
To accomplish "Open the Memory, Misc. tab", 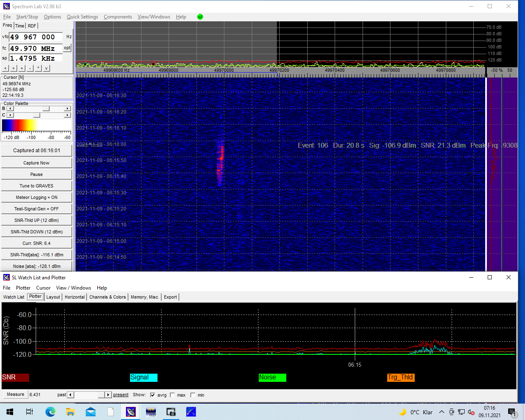I will [145, 297].
